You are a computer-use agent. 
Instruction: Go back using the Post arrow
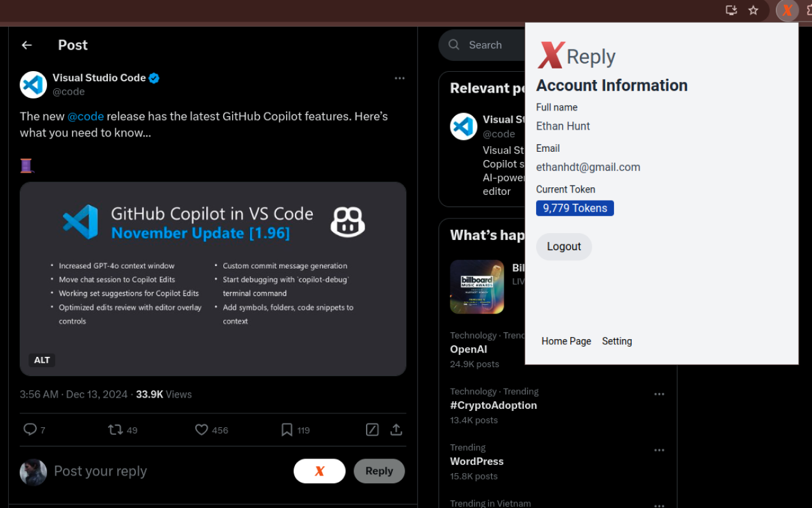27,45
